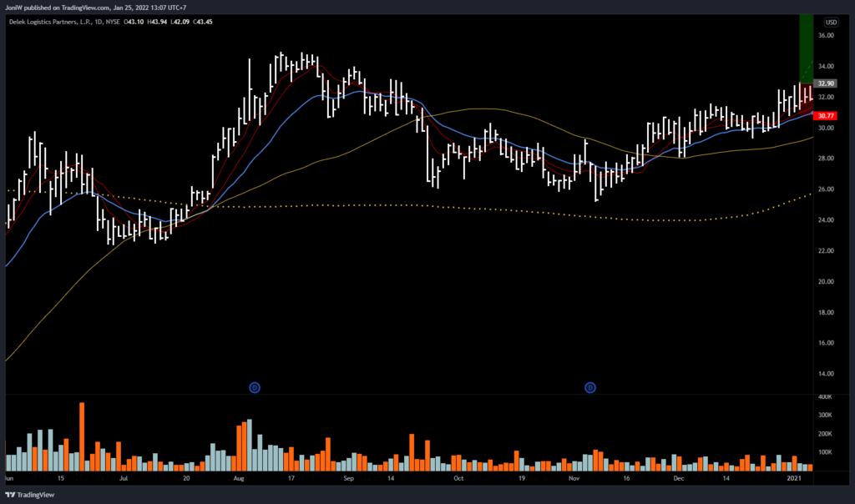
Task: Select the green long position zone
Action: (807, 42)
